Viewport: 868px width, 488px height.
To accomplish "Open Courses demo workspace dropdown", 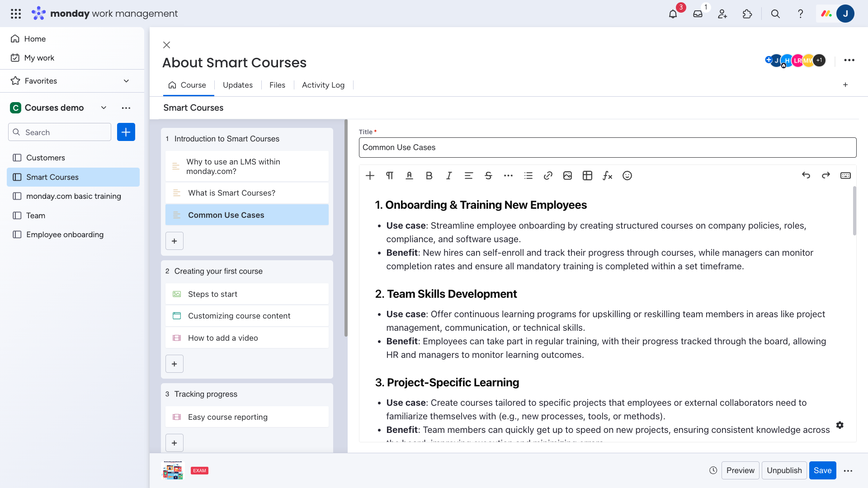I will click(x=104, y=108).
